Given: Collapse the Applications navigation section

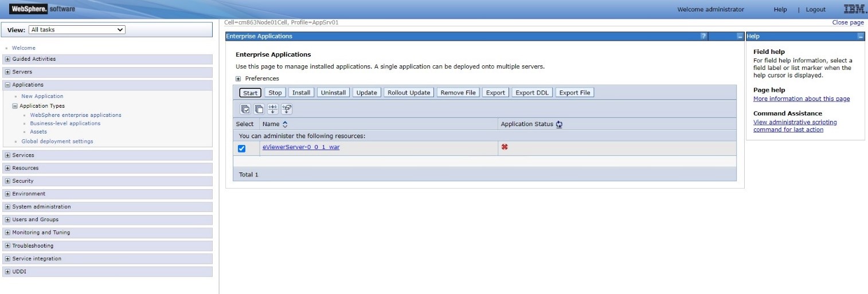Looking at the screenshot, I should pos(7,85).
